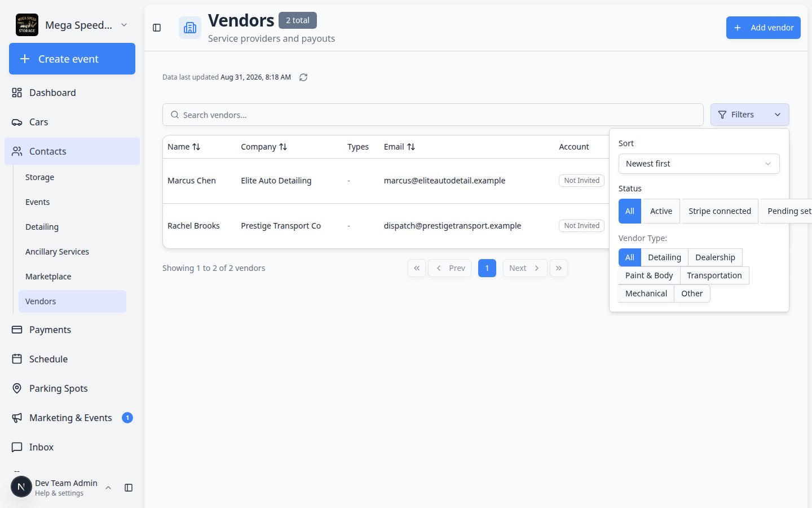This screenshot has height=508, width=812.
Task: Click the Parking Spots pin icon
Action: point(17,388)
